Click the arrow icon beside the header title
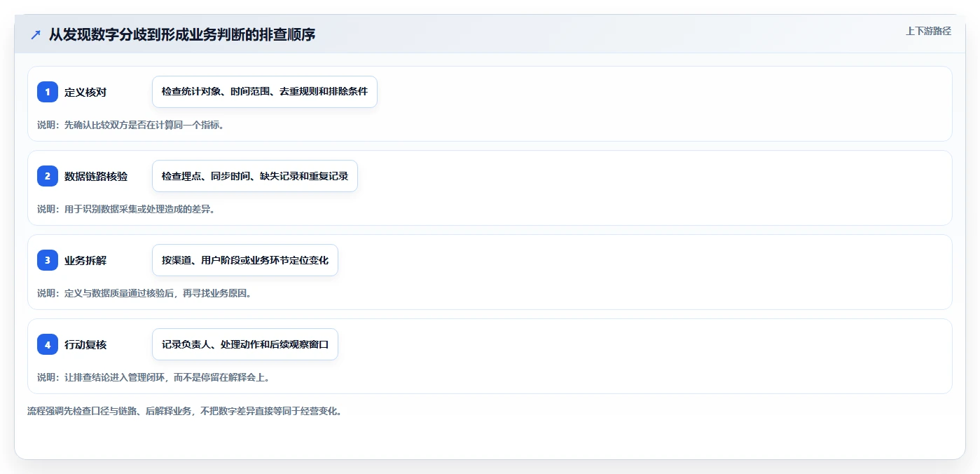 coord(36,34)
